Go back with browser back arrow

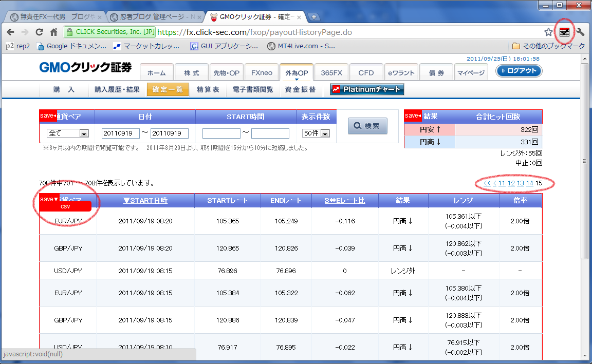click(11, 32)
